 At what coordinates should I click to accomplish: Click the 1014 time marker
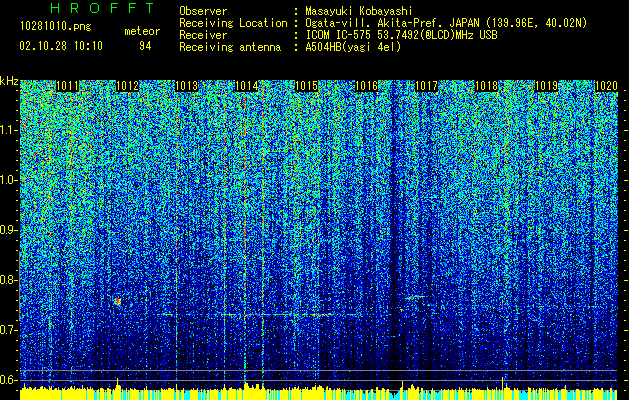tap(247, 86)
